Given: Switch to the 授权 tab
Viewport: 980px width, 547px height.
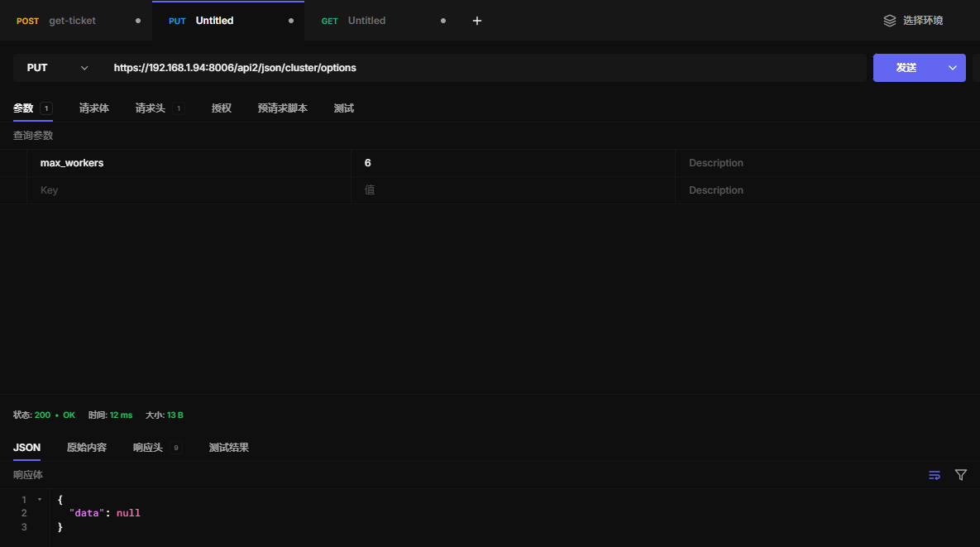Looking at the screenshot, I should point(222,108).
